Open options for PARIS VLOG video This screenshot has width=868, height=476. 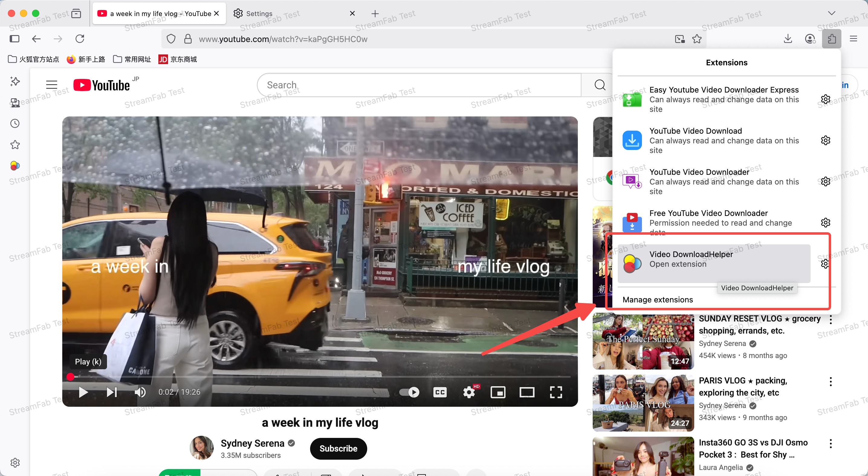coord(831,381)
